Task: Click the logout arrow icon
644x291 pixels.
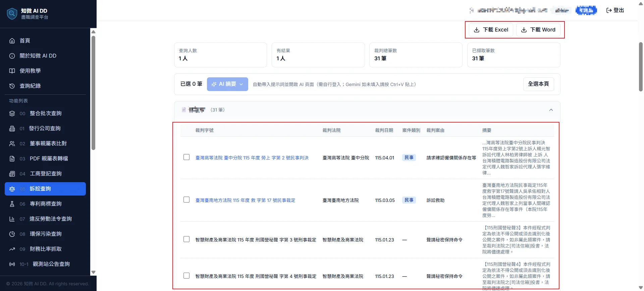Action: click(x=609, y=10)
